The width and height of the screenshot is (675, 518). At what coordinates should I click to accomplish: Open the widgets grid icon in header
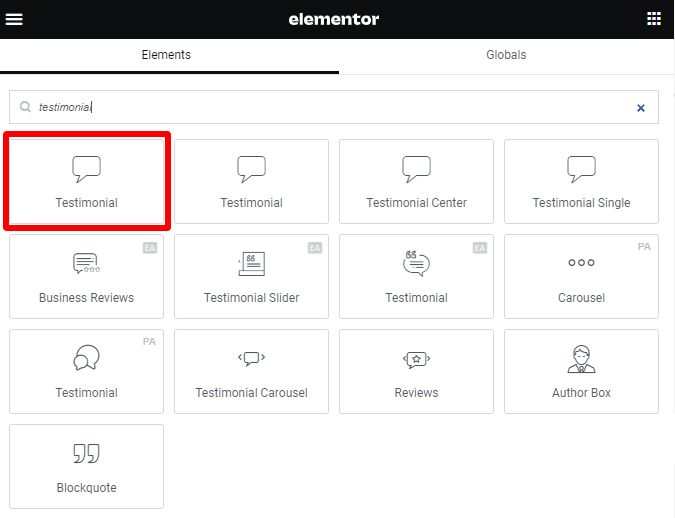[654, 19]
